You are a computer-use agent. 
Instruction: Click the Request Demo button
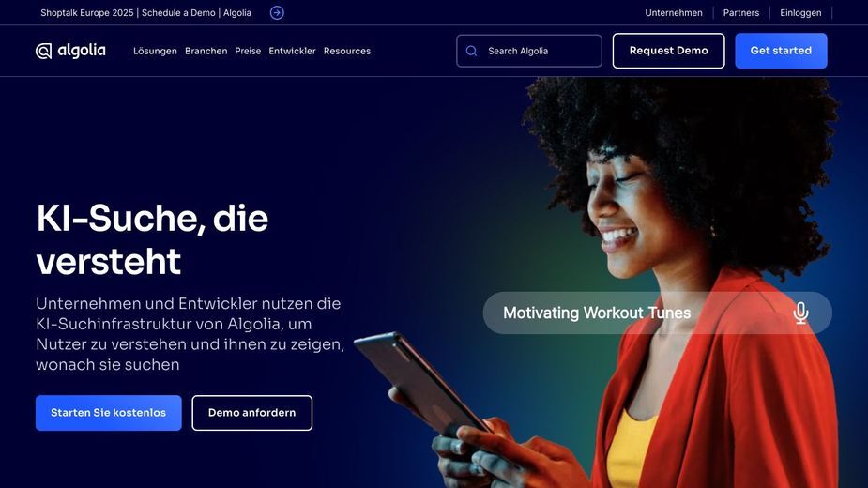[669, 51]
